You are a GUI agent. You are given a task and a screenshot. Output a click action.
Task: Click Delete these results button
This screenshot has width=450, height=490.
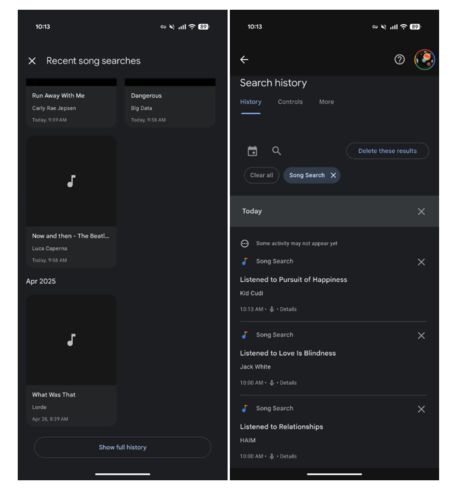[387, 151]
